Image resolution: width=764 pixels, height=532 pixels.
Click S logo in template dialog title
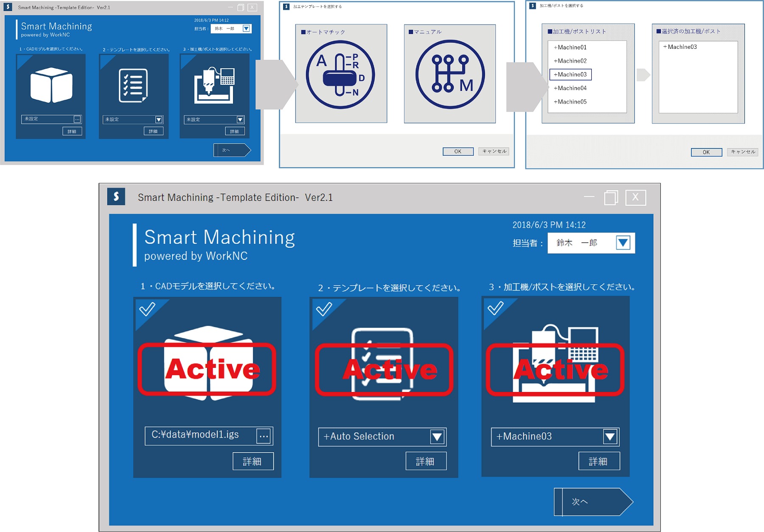pyautogui.click(x=286, y=7)
